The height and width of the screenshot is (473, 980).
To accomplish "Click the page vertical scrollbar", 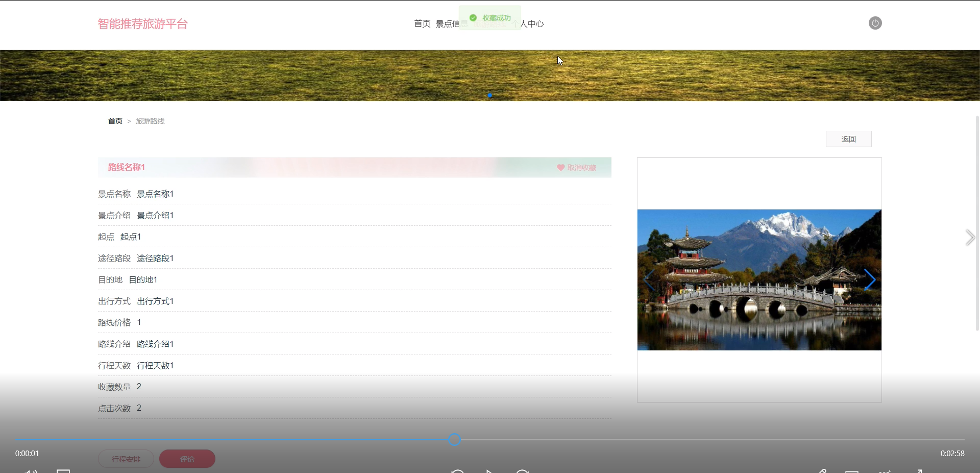I will pyautogui.click(x=977, y=223).
